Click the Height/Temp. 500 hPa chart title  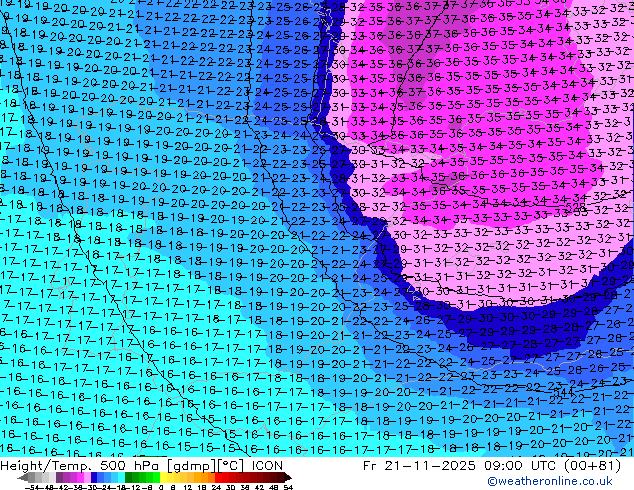point(142,466)
